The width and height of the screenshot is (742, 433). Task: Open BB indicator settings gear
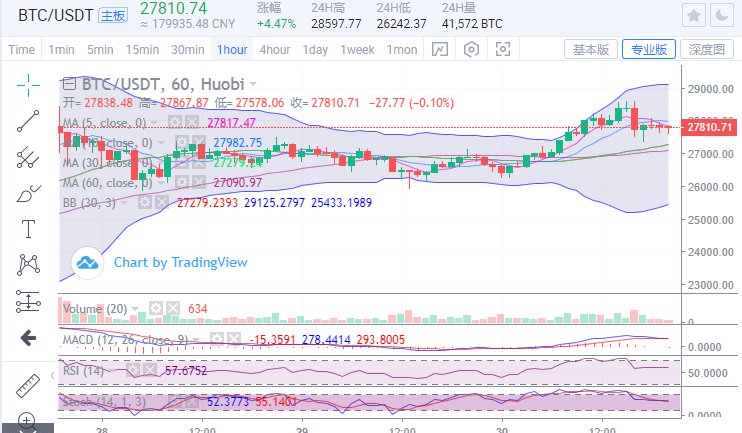click(145, 203)
